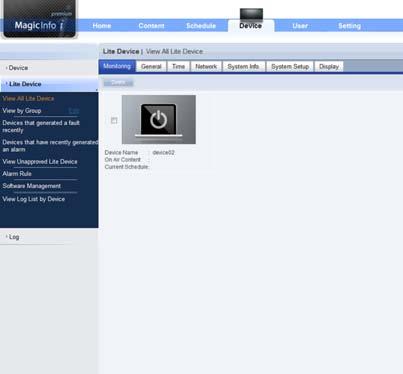Open Alarm Rule

pyautogui.click(x=17, y=174)
